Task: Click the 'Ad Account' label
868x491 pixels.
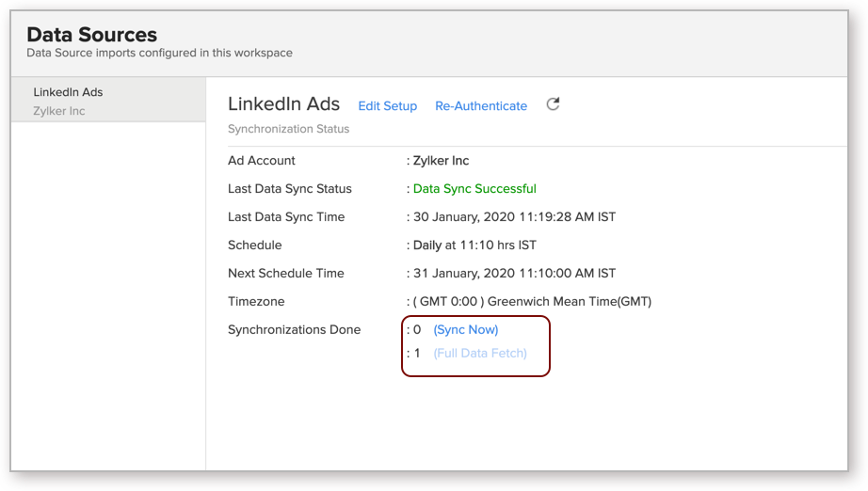Action: pos(262,160)
